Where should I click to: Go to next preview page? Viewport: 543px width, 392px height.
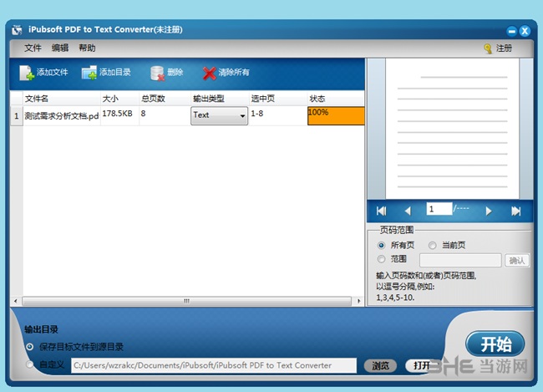[489, 211]
